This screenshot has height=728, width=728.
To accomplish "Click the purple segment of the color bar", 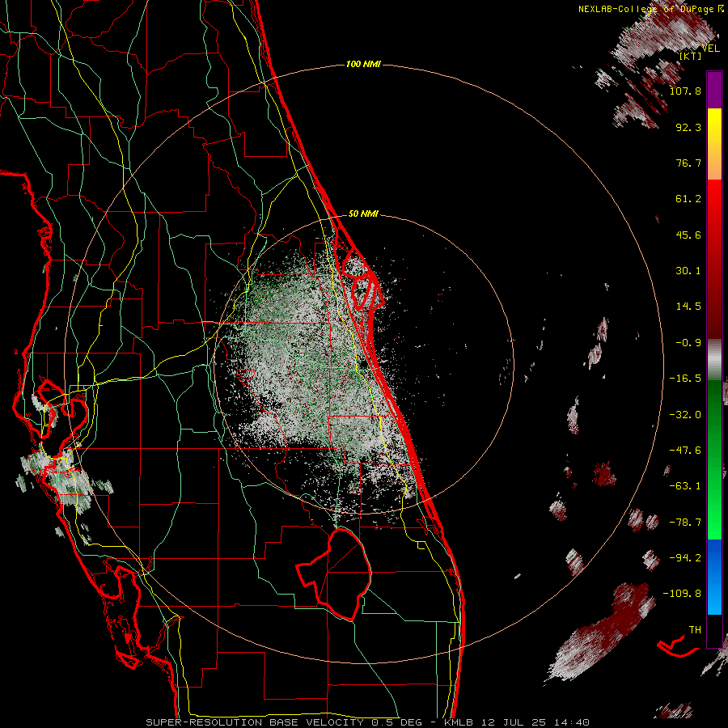I will click(x=714, y=91).
